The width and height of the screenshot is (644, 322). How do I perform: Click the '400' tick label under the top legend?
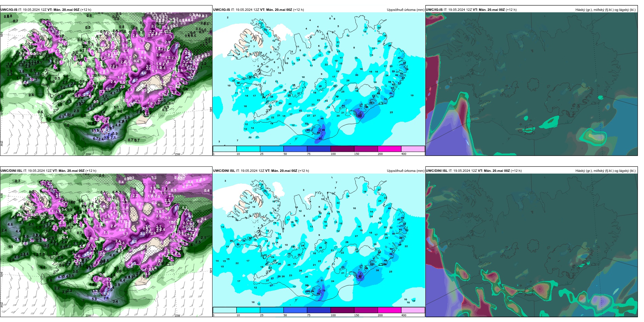pos(404,154)
